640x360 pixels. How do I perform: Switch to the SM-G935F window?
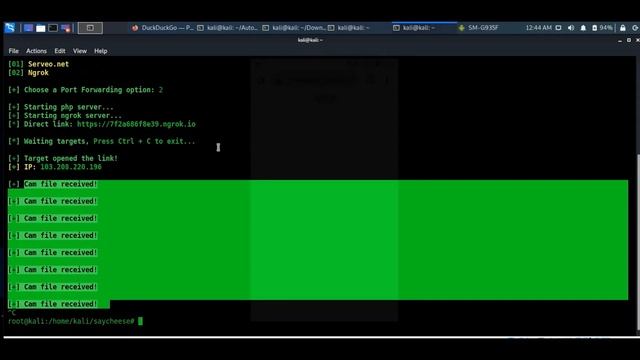tap(478, 28)
